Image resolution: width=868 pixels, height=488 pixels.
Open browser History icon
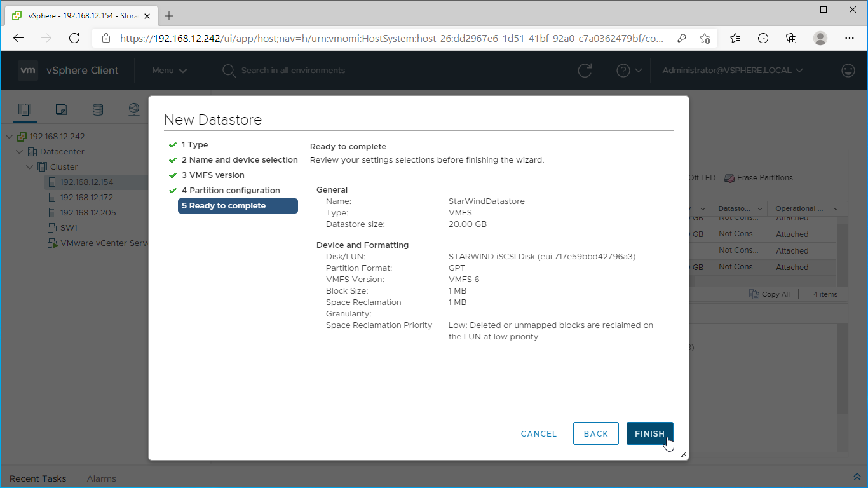763,38
